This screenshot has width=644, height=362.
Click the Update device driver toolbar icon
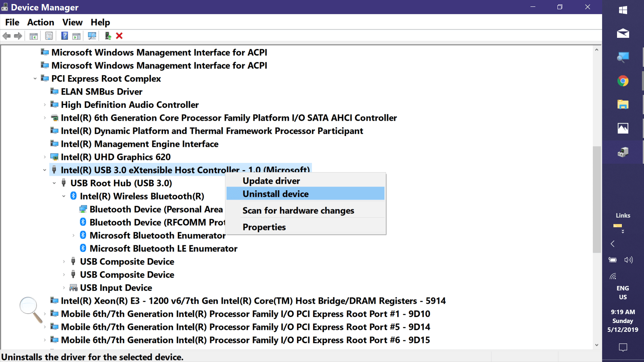(x=107, y=36)
